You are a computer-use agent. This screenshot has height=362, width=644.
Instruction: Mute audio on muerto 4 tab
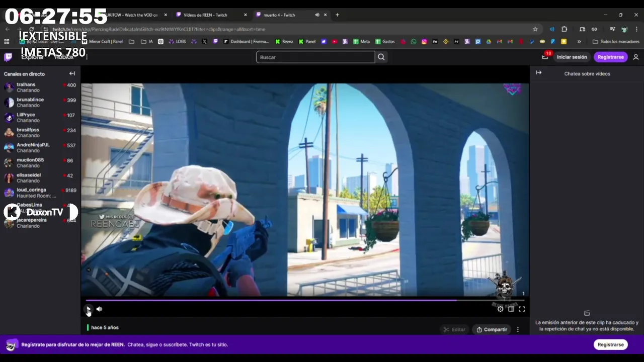click(317, 15)
